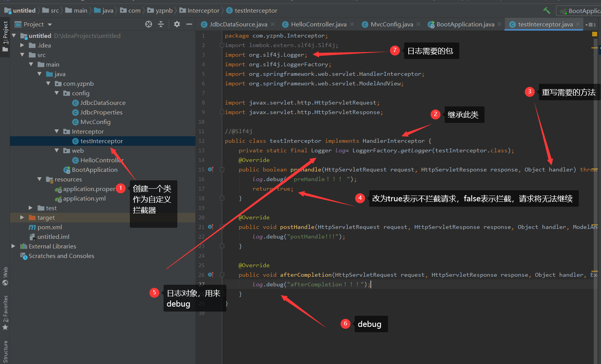Open Project panel settings gear
Screen dimensions: 601x364
pyautogui.click(x=177, y=24)
